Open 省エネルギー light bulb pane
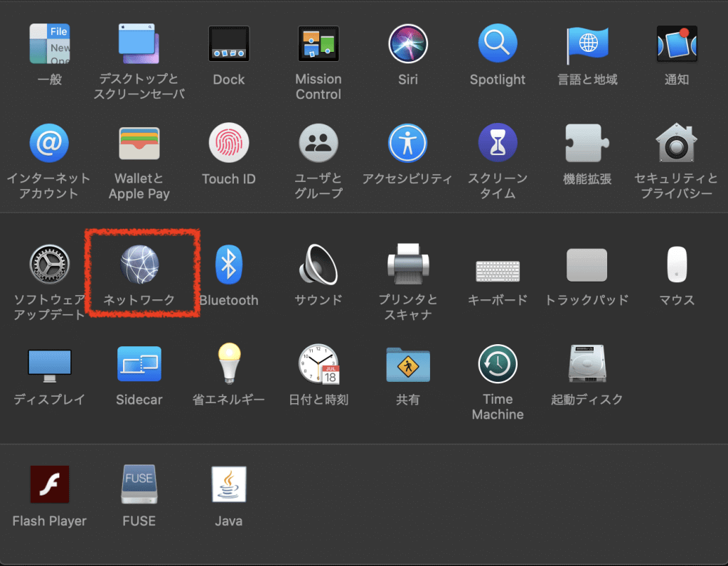This screenshot has height=566, width=728. tap(229, 363)
